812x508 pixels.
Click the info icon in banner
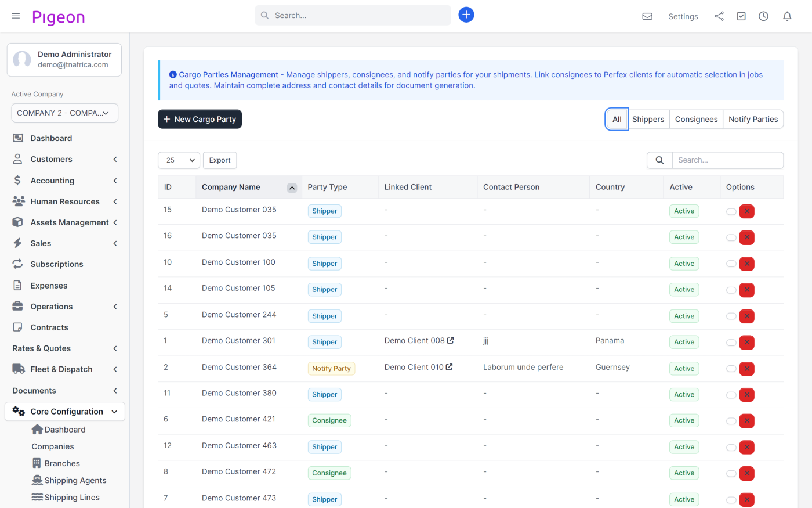pos(173,75)
